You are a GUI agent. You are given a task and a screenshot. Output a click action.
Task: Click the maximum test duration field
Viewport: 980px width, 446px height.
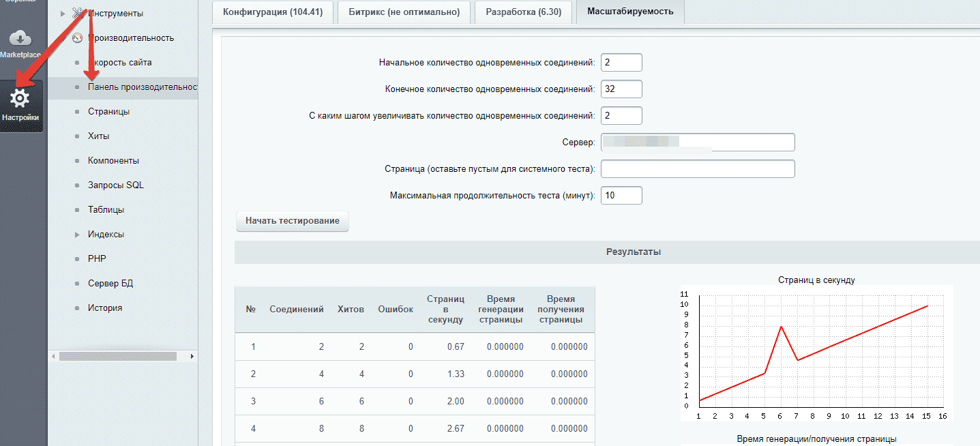pyautogui.click(x=621, y=195)
